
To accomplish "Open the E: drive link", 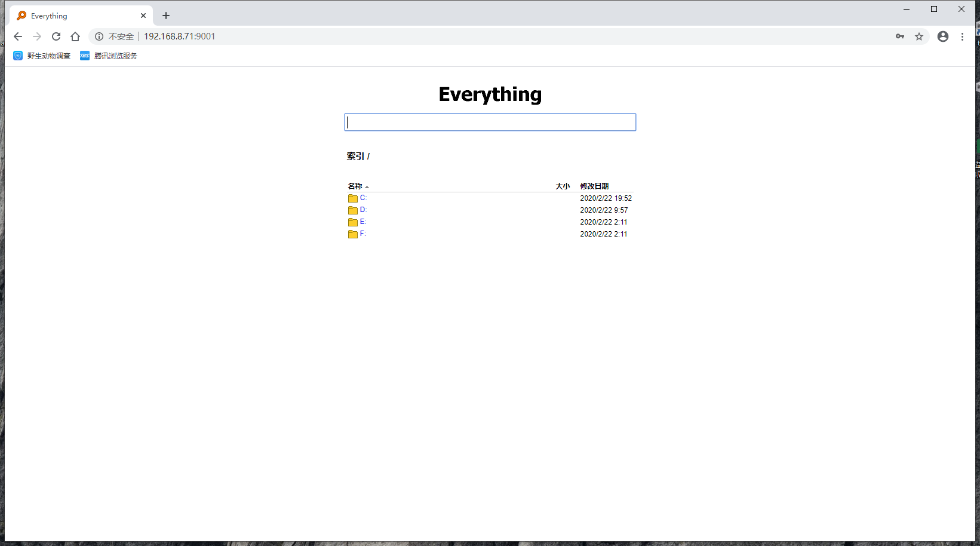I will [363, 222].
